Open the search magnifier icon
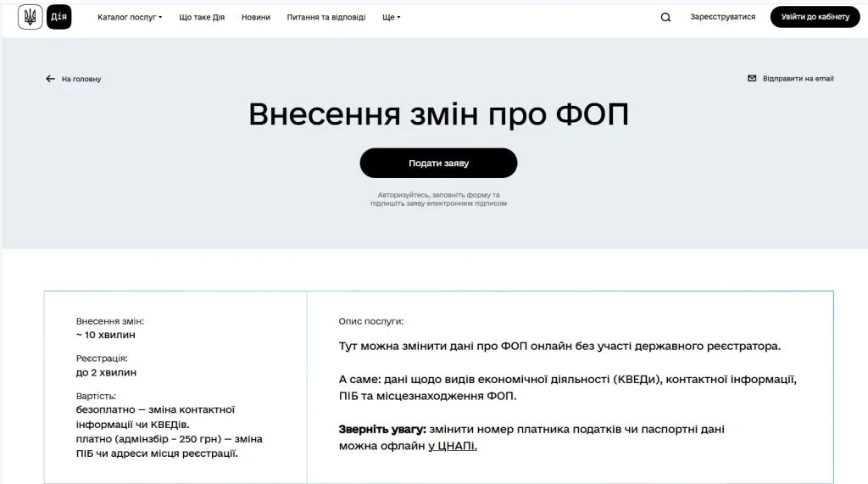Viewport: 868px width, 484px height. tap(665, 17)
